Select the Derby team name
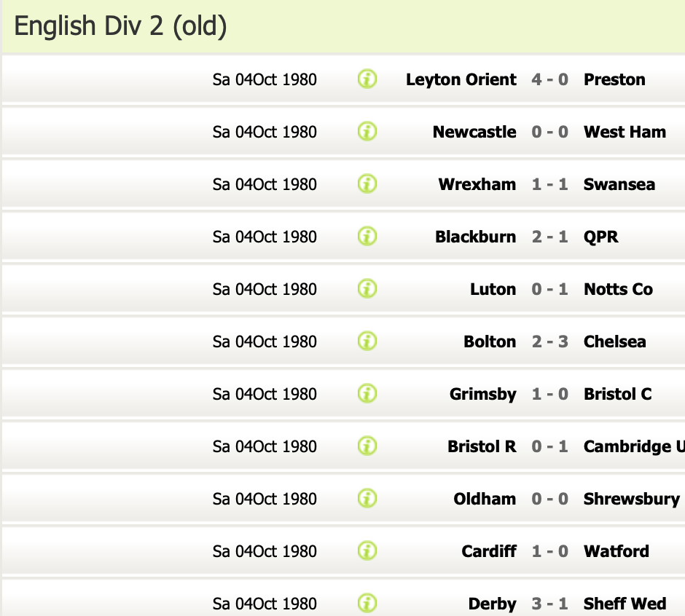The height and width of the screenshot is (616, 685). coord(492,604)
